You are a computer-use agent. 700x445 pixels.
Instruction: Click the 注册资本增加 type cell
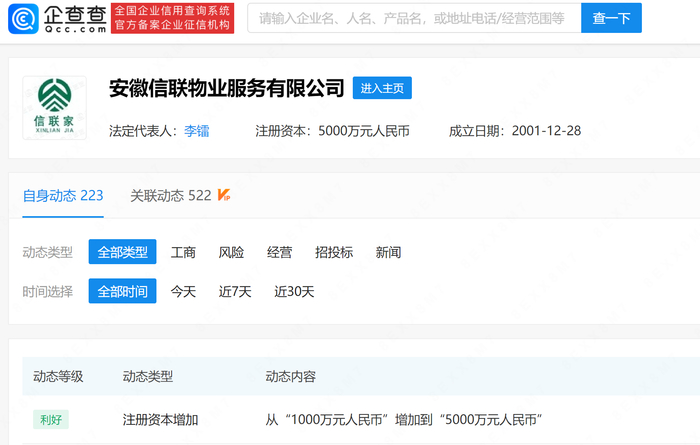(x=160, y=420)
